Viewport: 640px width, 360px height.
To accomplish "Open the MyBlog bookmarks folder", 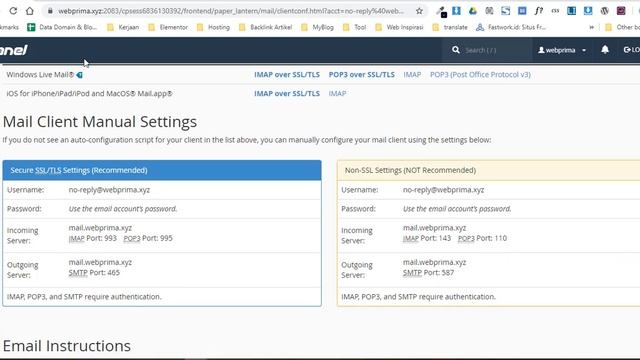I will (317, 27).
